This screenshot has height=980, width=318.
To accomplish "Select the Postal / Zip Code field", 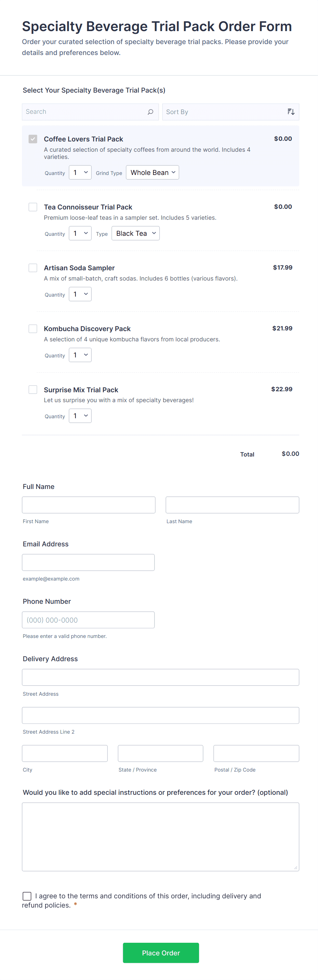I will click(x=256, y=753).
